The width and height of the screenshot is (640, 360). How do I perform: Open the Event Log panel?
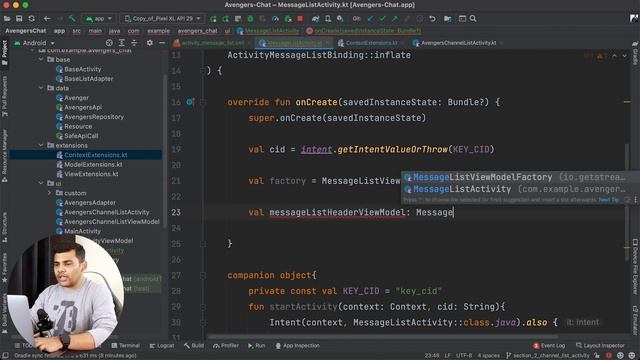tap(549, 346)
